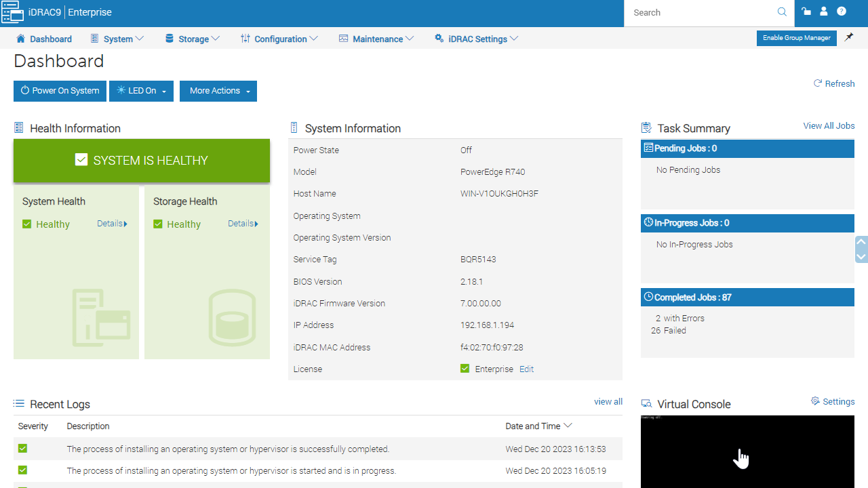The height and width of the screenshot is (488, 868).
Task: Click the disk graphic in Storage Health
Action: [231, 317]
